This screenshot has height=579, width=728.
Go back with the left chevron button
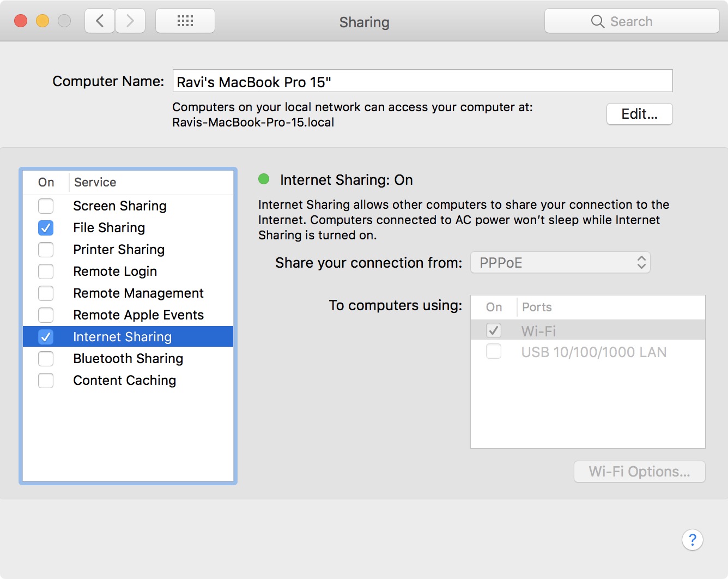(100, 21)
